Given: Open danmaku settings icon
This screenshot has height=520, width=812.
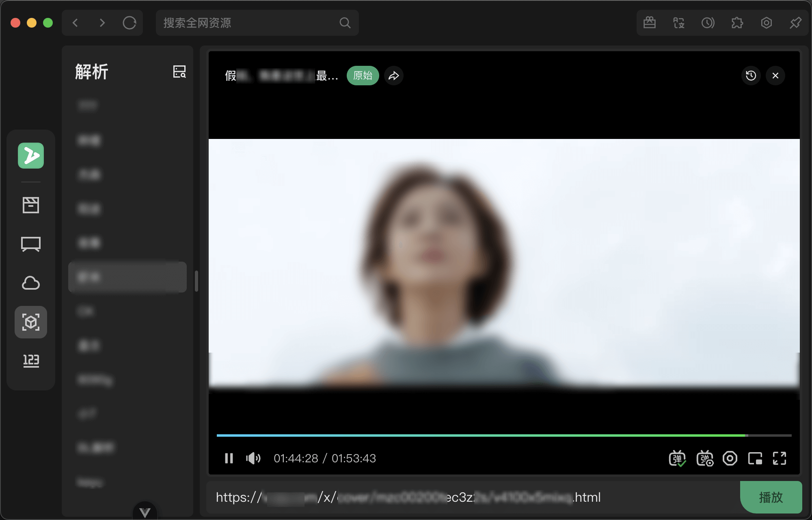Looking at the screenshot, I should click(705, 459).
